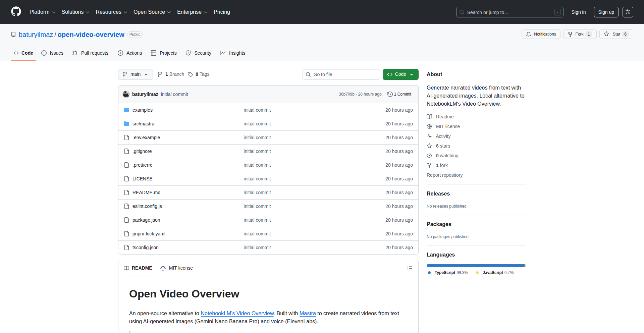This screenshot has width=644, height=333.
Task: Open the commit history clock icon
Action: [x=390, y=94]
